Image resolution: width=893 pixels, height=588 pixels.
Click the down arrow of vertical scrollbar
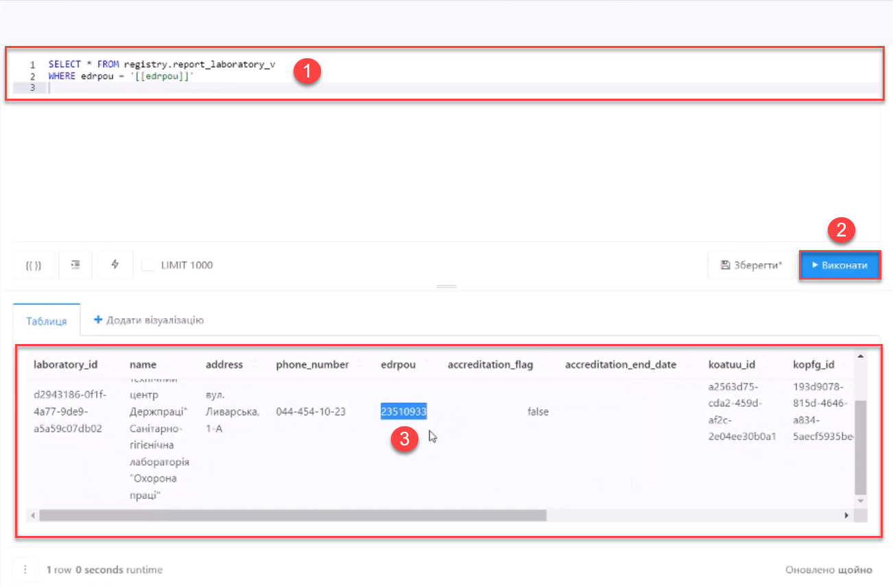tap(861, 501)
